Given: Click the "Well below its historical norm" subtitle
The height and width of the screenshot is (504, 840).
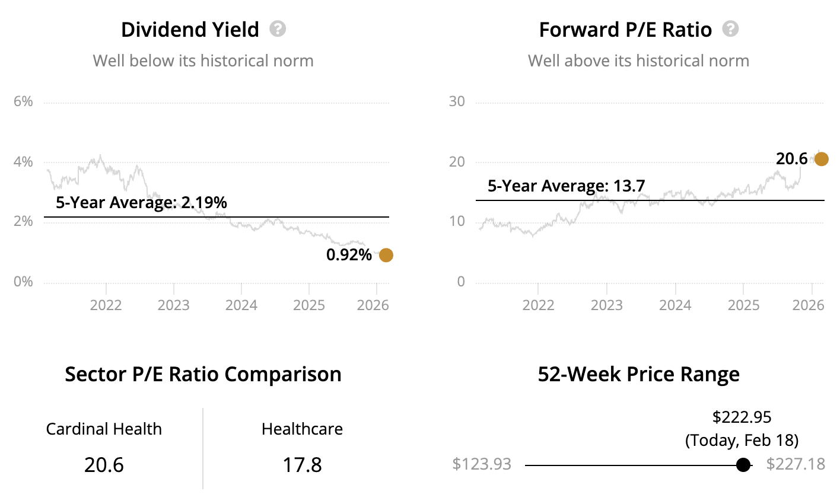Looking at the screenshot, I should 203,61.
